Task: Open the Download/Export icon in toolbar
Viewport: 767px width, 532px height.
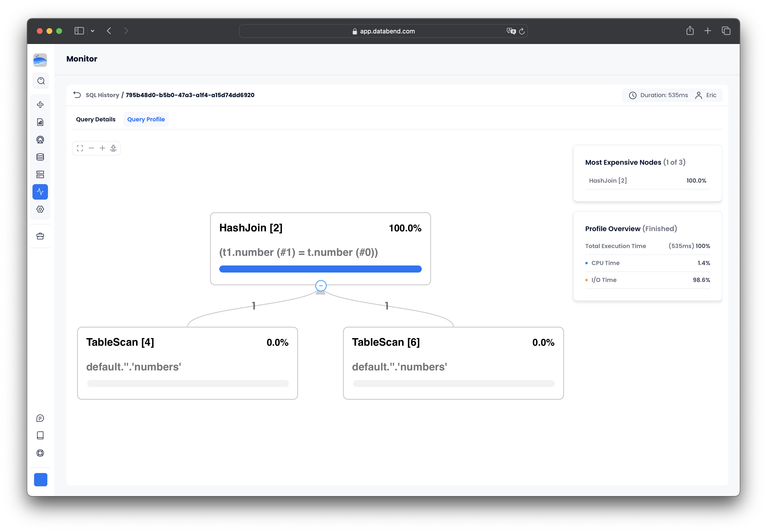Action: (x=115, y=148)
